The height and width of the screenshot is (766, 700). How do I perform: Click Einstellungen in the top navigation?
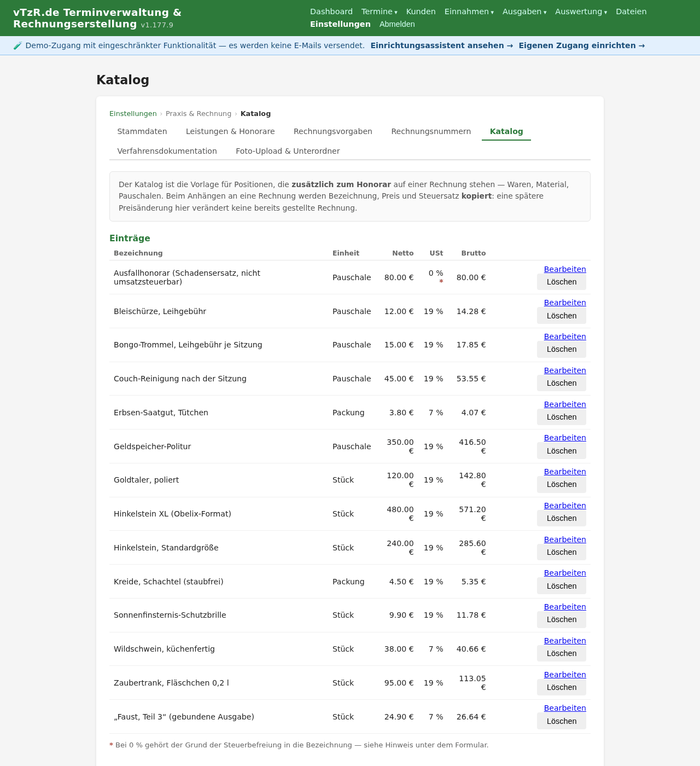(x=340, y=24)
